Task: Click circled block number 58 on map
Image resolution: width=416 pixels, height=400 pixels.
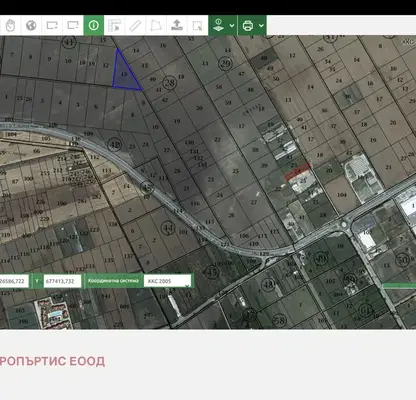Action: [x=279, y=321]
